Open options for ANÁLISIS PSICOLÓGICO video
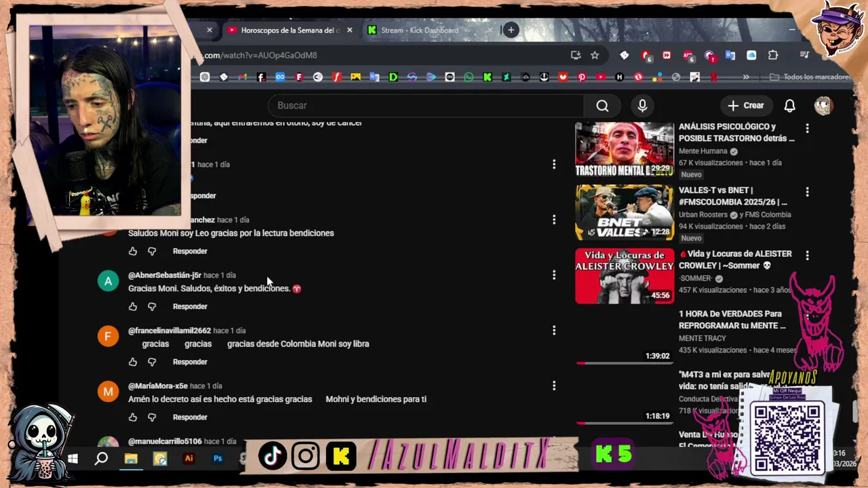 tap(807, 128)
